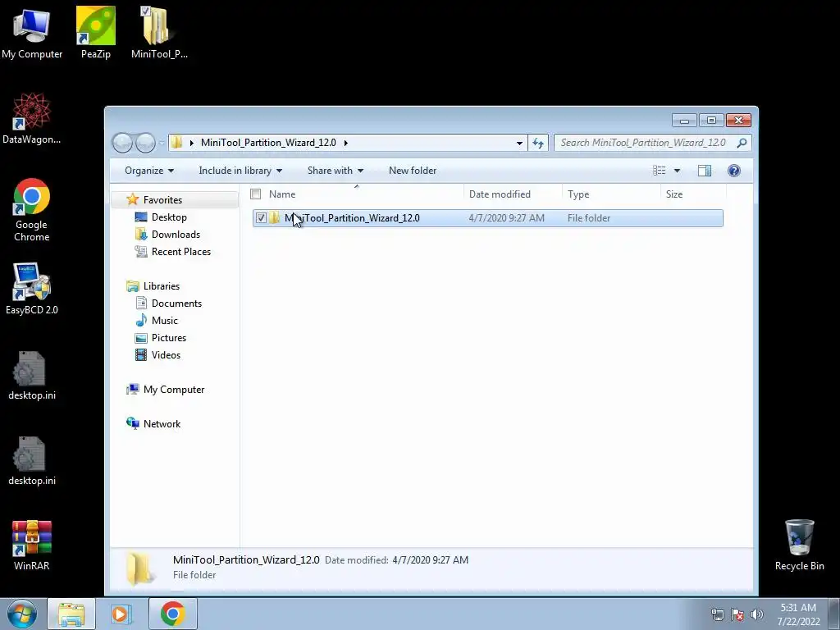Click the Change your view icon

[659, 171]
